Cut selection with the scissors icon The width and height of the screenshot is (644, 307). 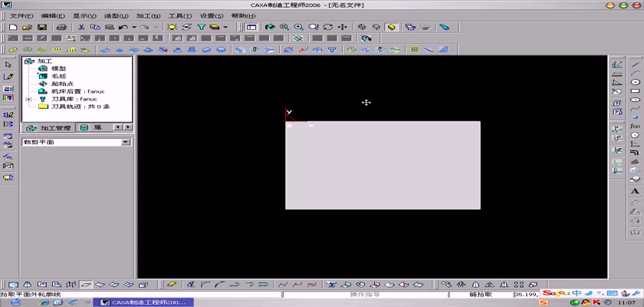click(81, 27)
